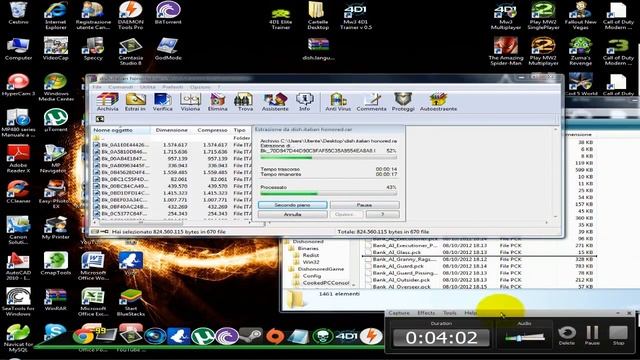Image resolution: width=640 pixels, height=360 pixels.
Task: Open the File menu in WinRAR
Action: pyautogui.click(x=97, y=87)
